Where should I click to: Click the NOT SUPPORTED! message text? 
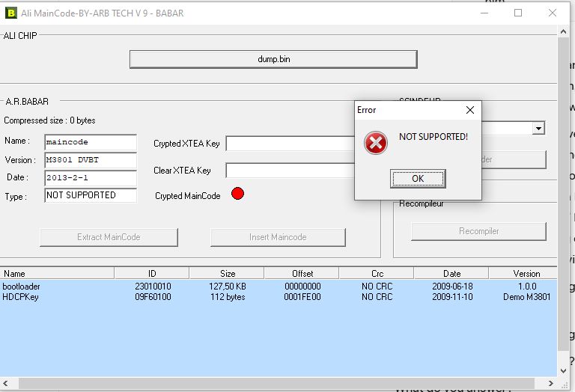(433, 137)
